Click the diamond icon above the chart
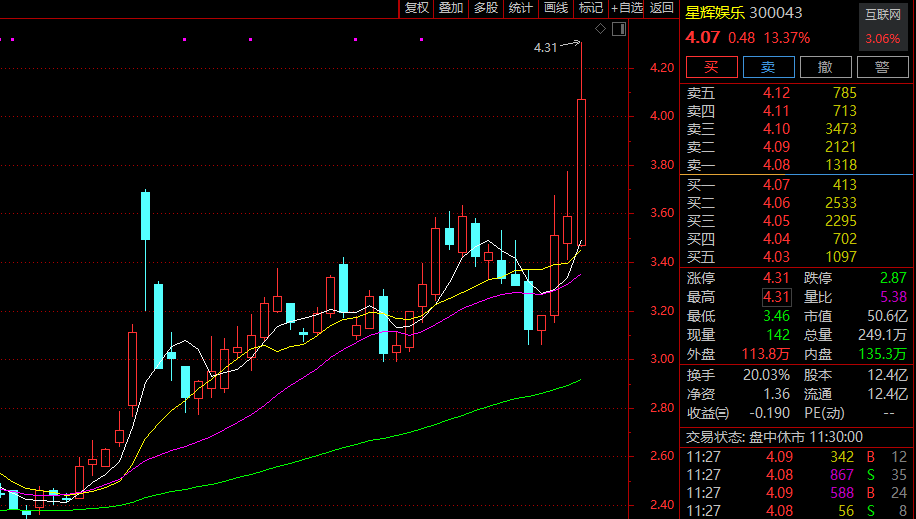Screen dimensions: 916x519 point(600,29)
